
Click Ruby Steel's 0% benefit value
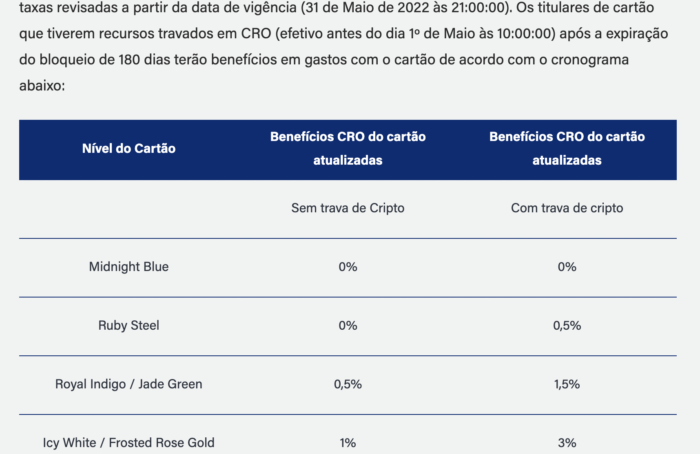(347, 325)
